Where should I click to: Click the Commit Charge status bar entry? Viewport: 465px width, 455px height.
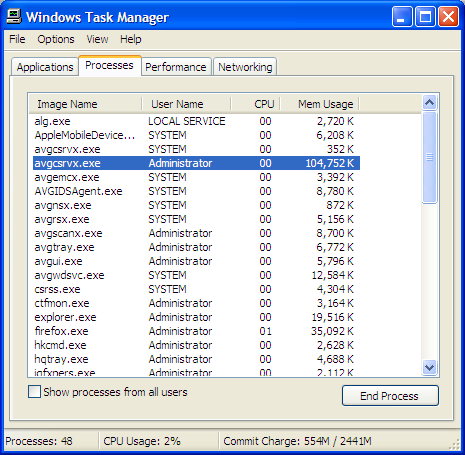(297, 441)
